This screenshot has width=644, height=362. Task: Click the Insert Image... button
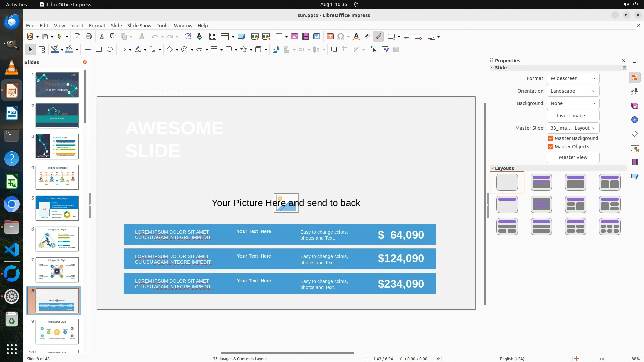pos(573,116)
